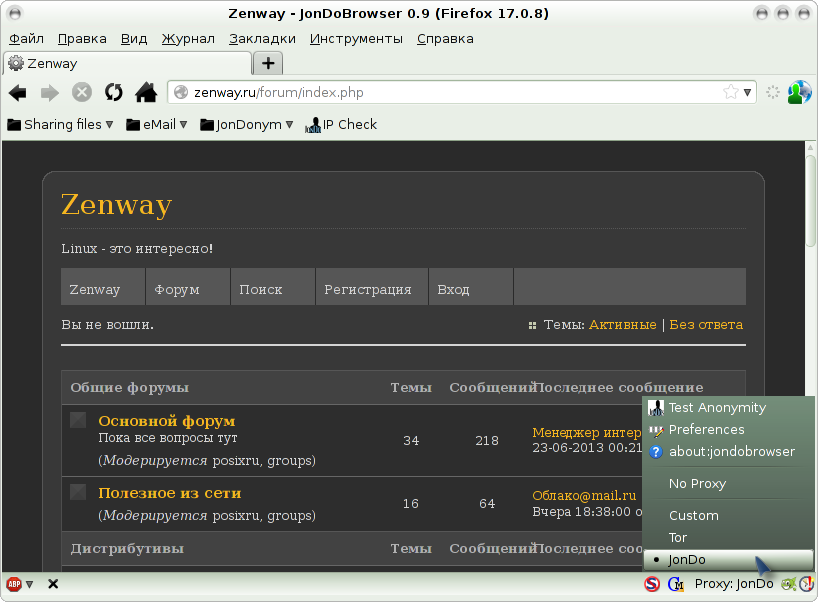Click the vertical page scrollbar thumb
Image resolution: width=818 pixels, height=602 pixels.
[810, 201]
